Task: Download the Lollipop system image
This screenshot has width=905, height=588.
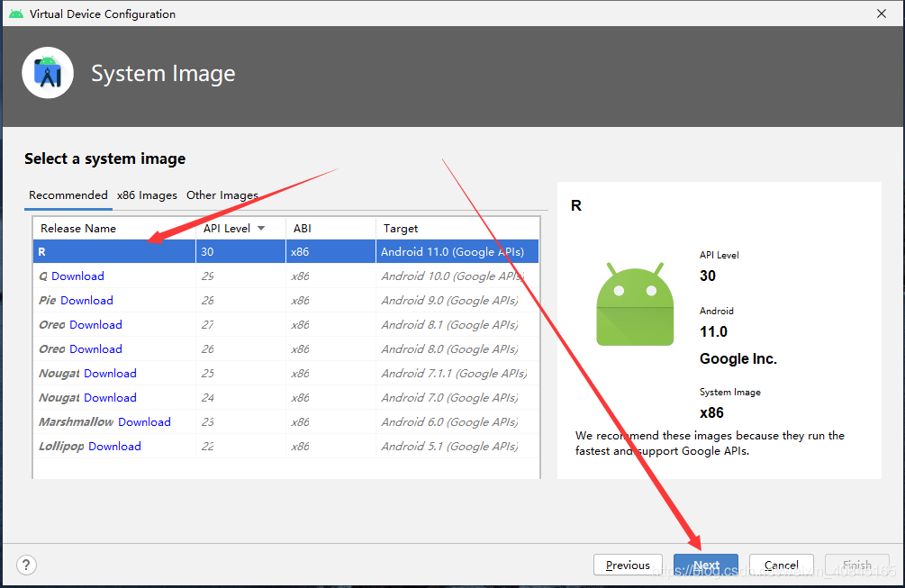Action: pos(114,446)
